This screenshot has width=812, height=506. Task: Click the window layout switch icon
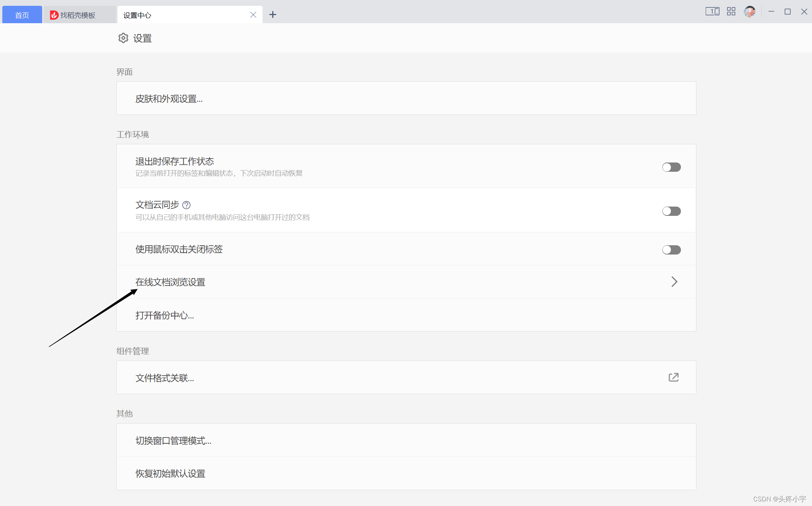tap(712, 12)
